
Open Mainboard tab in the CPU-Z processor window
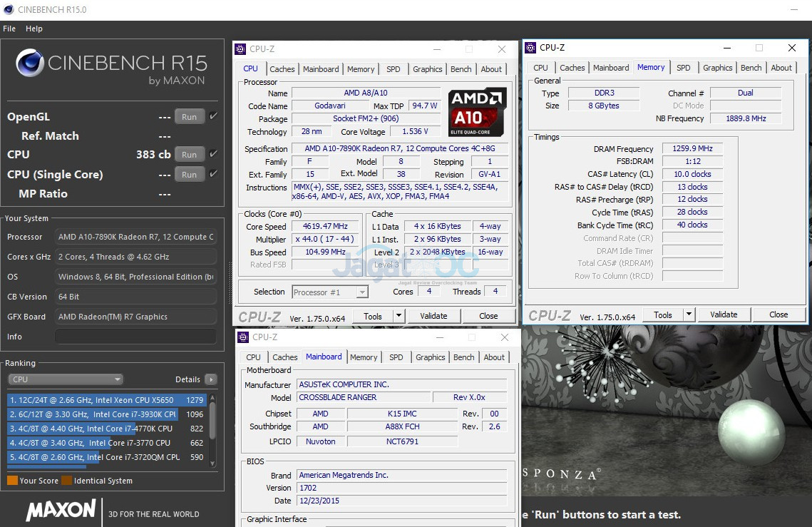[x=321, y=69]
